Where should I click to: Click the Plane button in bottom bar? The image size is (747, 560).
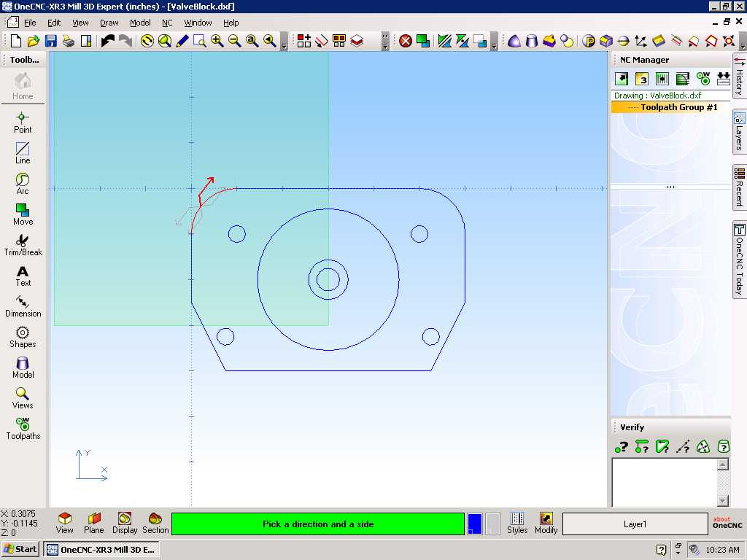tap(94, 524)
